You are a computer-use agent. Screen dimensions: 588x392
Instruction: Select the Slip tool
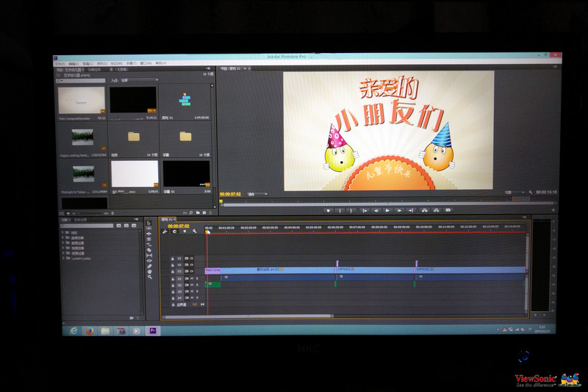pos(149,255)
